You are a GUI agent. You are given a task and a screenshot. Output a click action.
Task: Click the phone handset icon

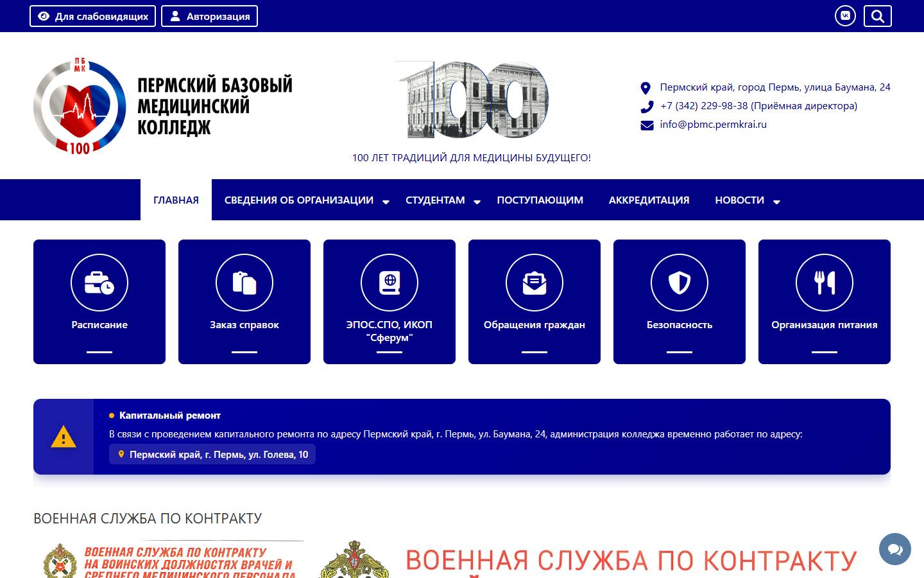pyautogui.click(x=647, y=107)
